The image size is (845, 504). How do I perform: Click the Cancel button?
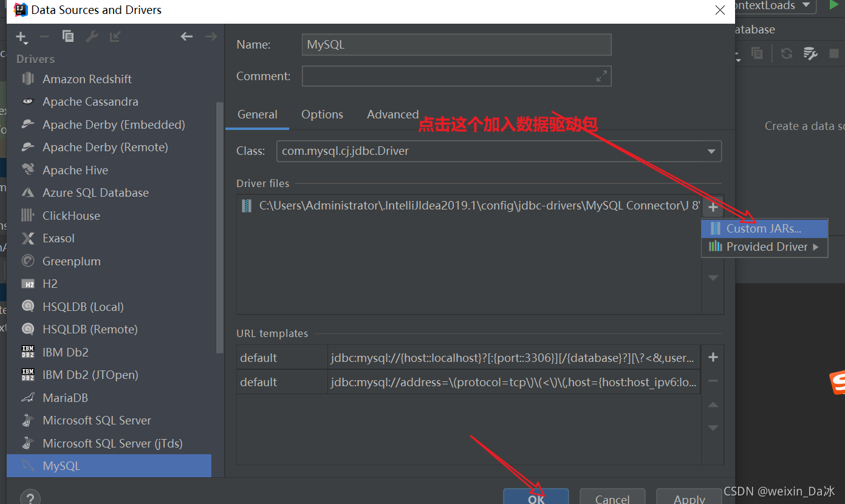coord(612,498)
